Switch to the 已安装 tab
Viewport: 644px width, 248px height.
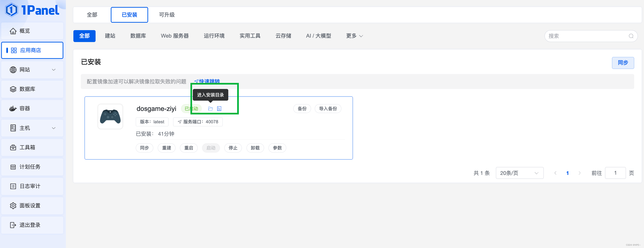click(x=129, y=15)
